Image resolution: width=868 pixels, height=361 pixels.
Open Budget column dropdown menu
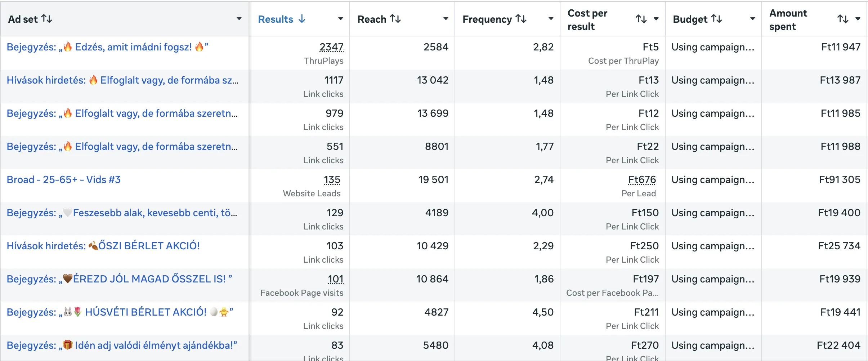(x=752, y=19)
